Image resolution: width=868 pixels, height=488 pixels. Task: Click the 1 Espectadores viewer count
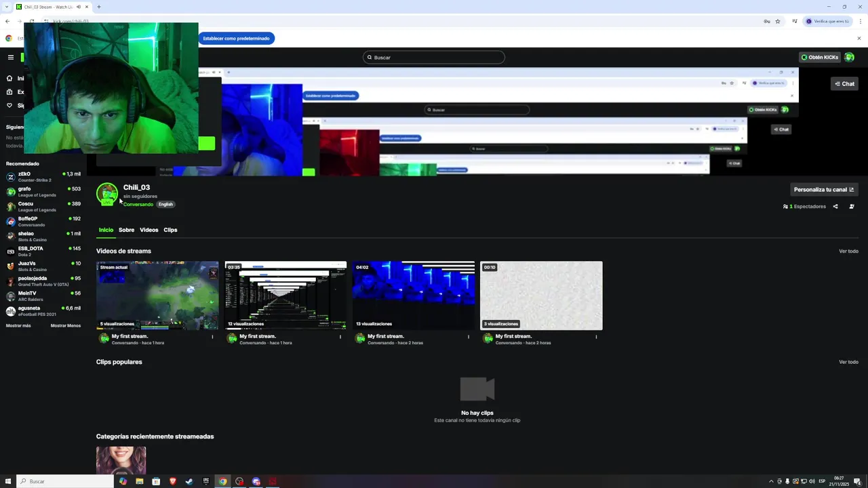pyautogui.click(x=805, y=207)
